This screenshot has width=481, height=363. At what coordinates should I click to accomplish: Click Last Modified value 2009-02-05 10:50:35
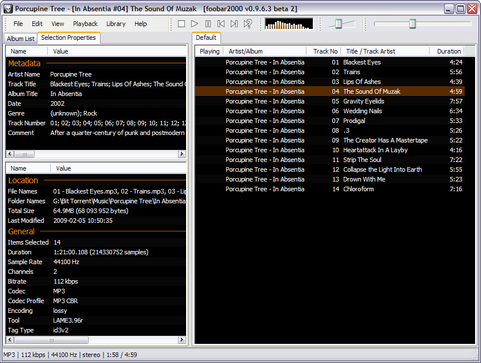coord(83,221)
